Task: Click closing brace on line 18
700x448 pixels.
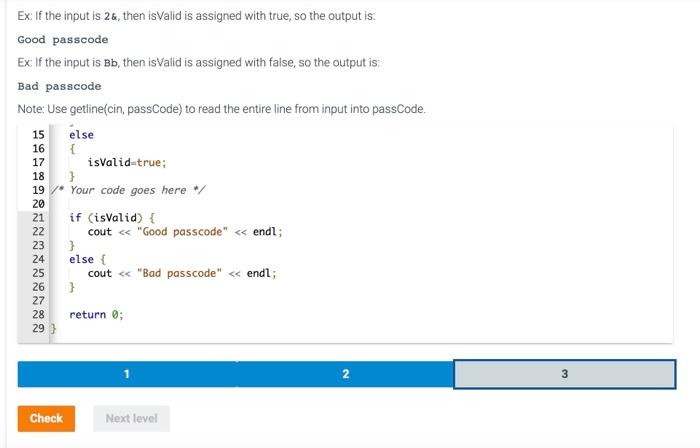Action: (x=72, y=176)
